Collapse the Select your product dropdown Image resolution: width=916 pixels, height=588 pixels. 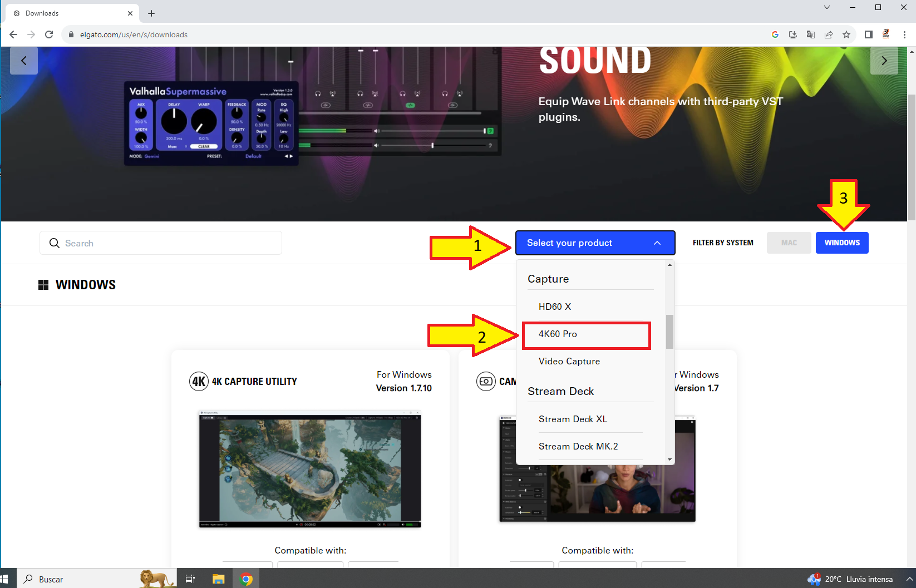click(595, 243)
